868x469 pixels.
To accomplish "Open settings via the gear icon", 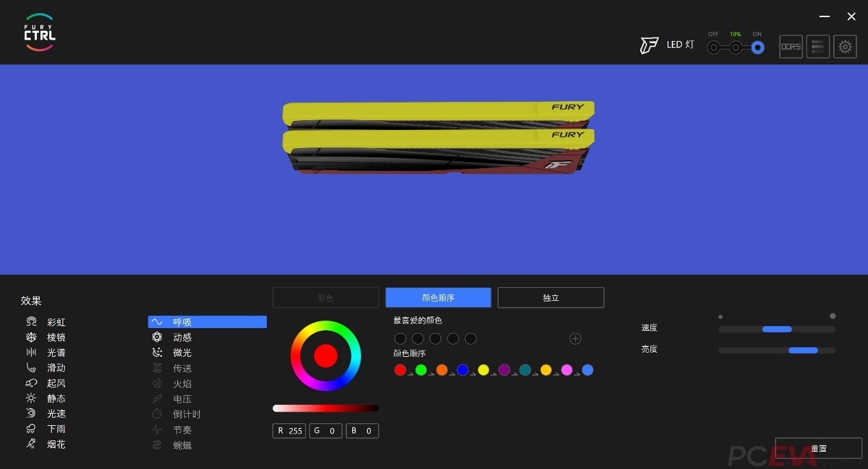I will pyautogui.click(x=845, y=46).
